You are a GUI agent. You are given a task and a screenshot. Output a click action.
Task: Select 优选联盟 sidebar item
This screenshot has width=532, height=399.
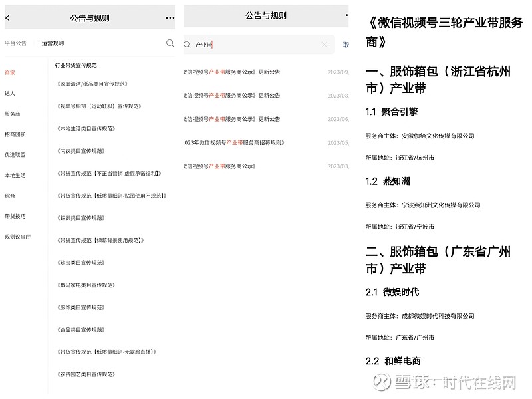click(15, 155)
